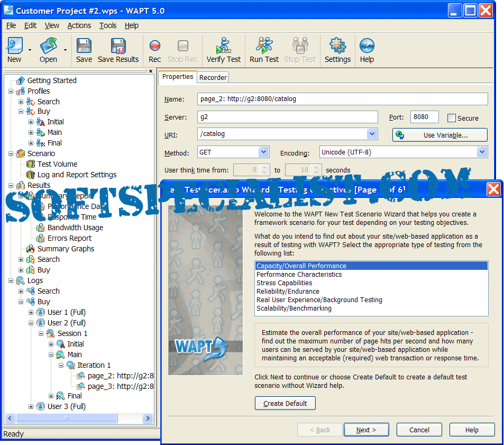Select Reliability/Endurance testing type
The width and height of the screenshot is (504, 445).
pyautogui.click(x=288, y=292)
